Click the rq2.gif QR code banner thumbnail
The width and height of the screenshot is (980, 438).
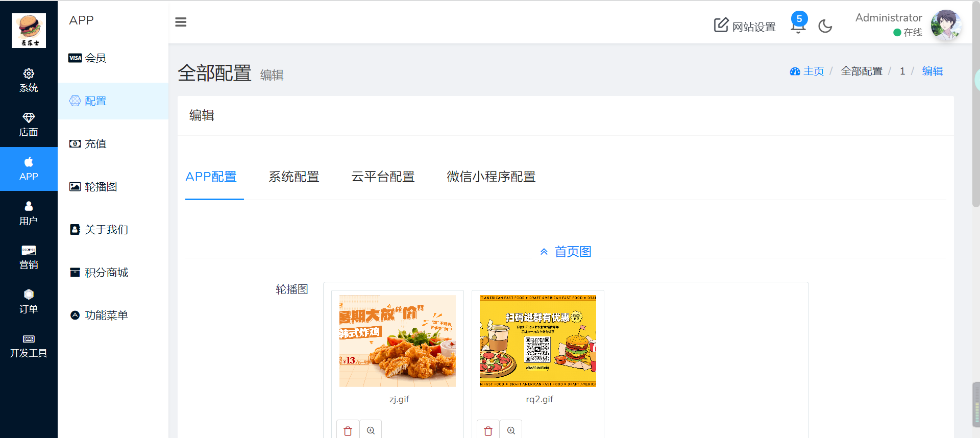click(x=538, y=341)
